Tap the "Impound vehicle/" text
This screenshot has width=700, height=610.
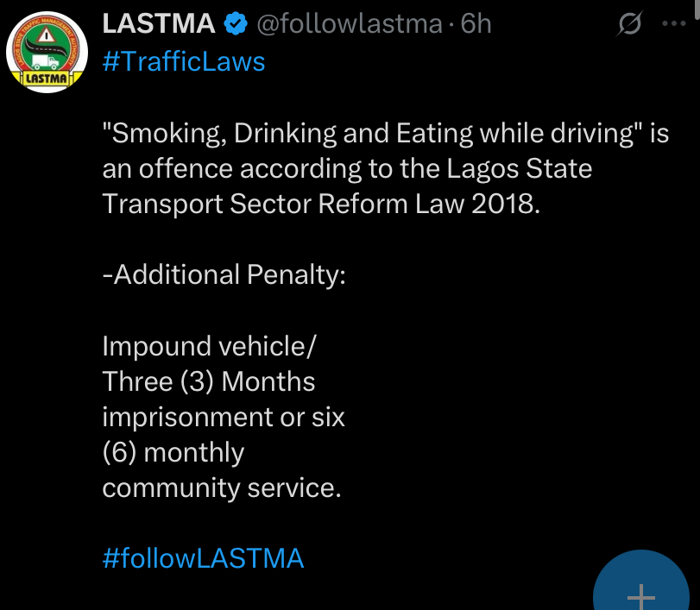pyautogui.click(x=210, y=346)
